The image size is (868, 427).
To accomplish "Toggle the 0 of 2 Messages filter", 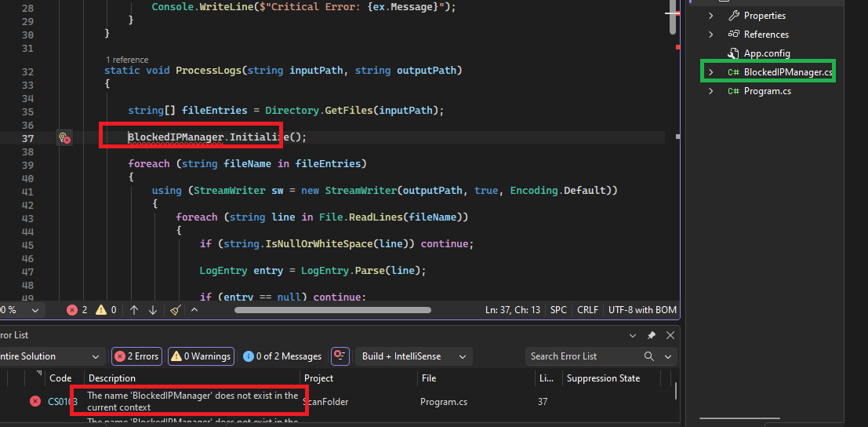I will tap(282, 356).
